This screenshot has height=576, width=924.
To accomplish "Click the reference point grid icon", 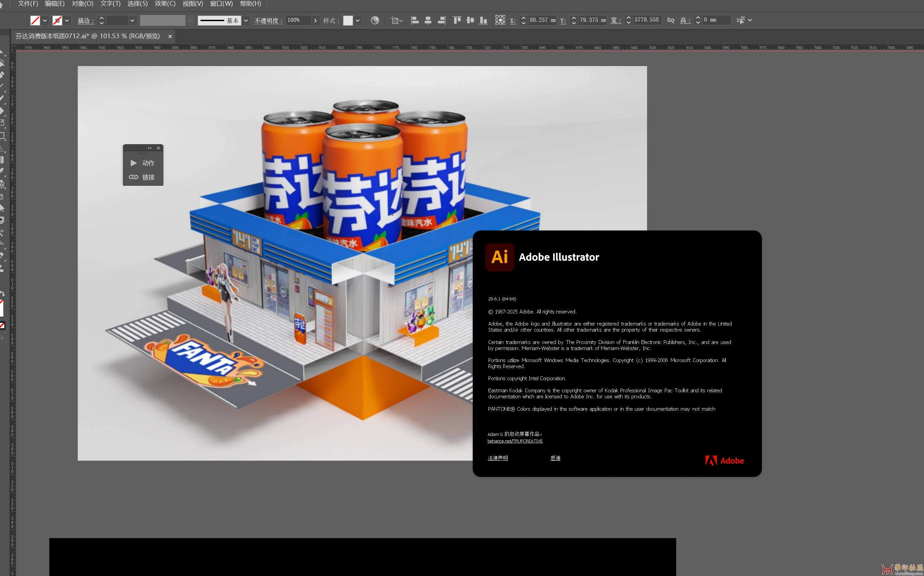I will pyautogui.click(x=500, y=20).
